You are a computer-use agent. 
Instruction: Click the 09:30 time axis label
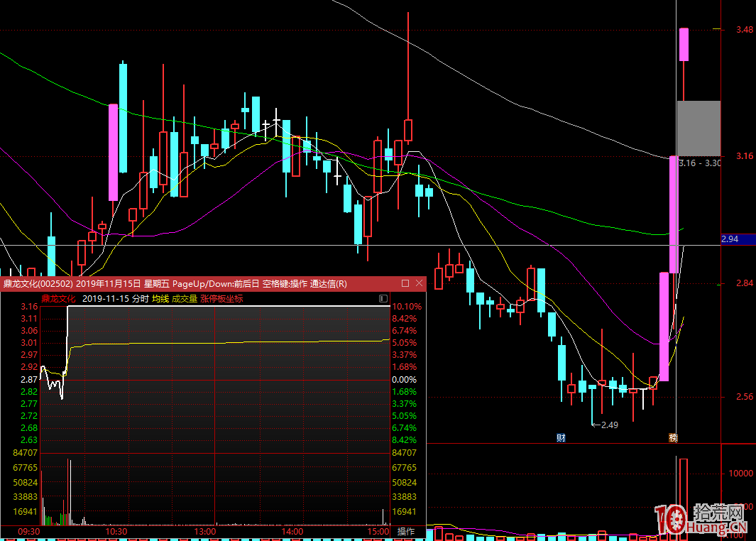pyautogui.click(x=28, y=531)
